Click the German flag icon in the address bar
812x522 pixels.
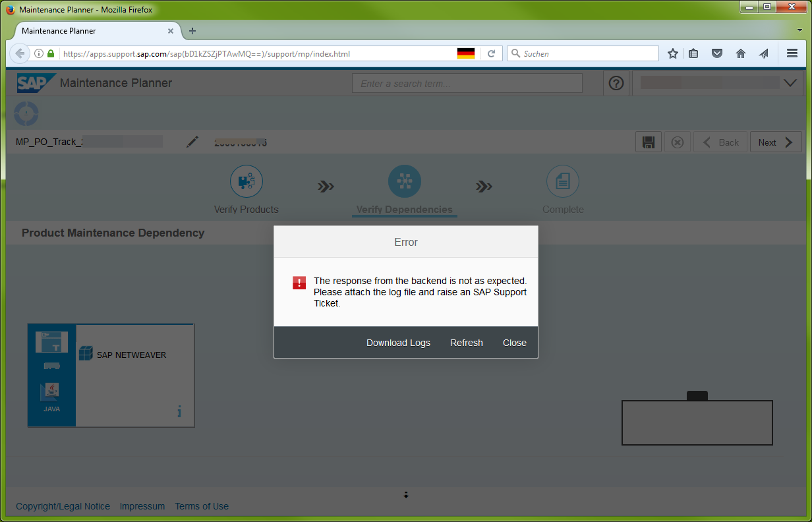[x=466, y=53]
